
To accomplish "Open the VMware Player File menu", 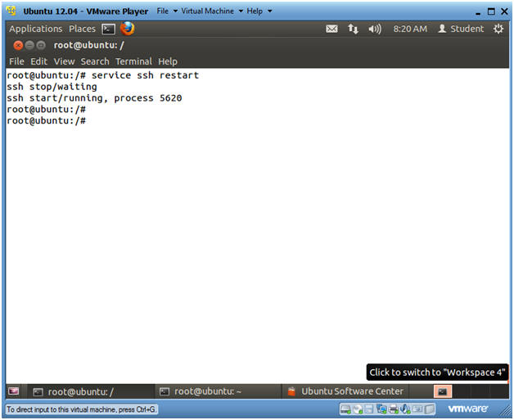I will pyautogui.click(x=167, y=11).
